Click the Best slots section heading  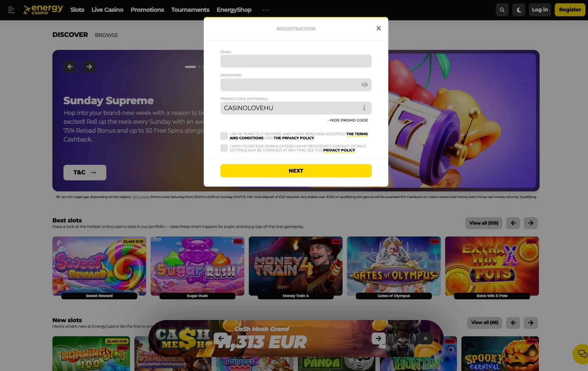(67, 220)
